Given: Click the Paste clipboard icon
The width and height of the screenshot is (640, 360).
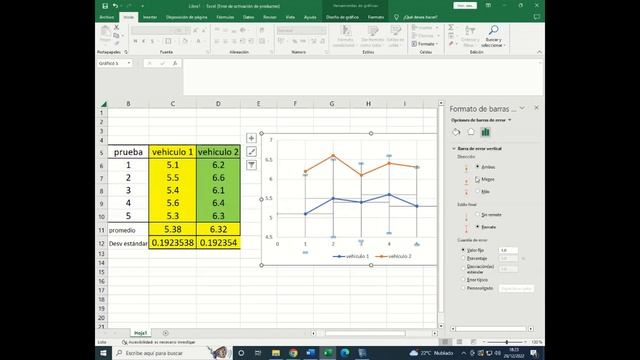Looking at the screenshot, I should 105,32.
